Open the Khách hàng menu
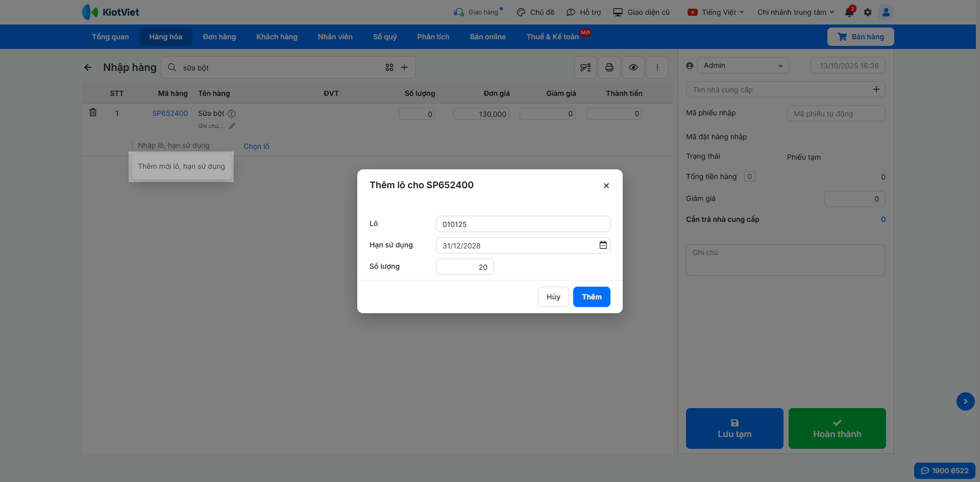 [277, 37]
